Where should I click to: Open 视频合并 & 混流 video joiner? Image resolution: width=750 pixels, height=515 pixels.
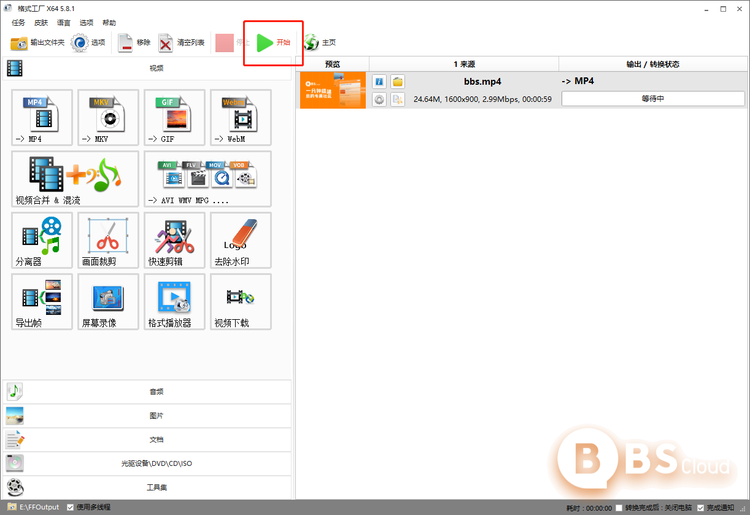click(75, 179)
